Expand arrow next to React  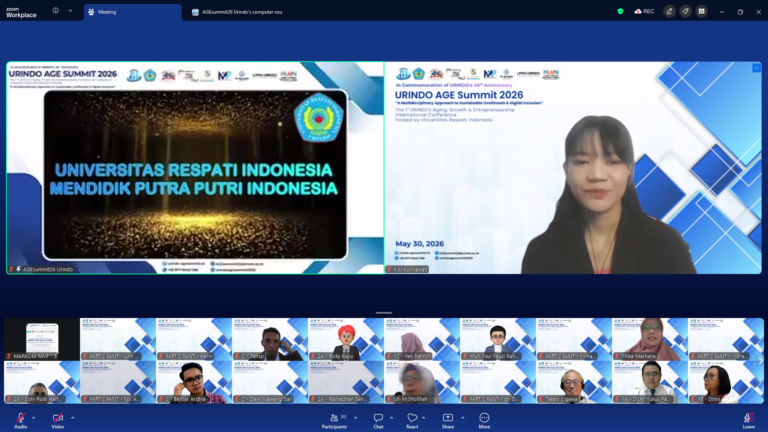(424, 418)
